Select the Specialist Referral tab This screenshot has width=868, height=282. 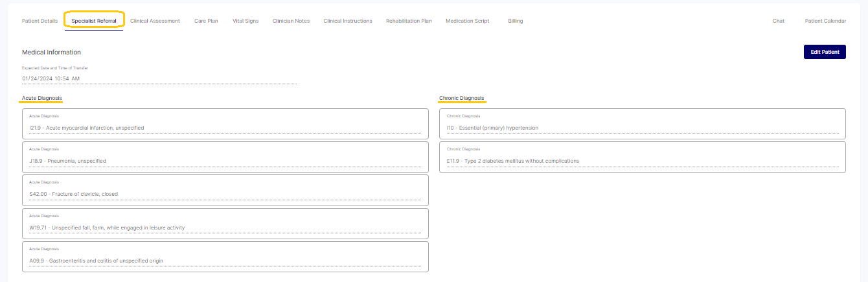94,21
